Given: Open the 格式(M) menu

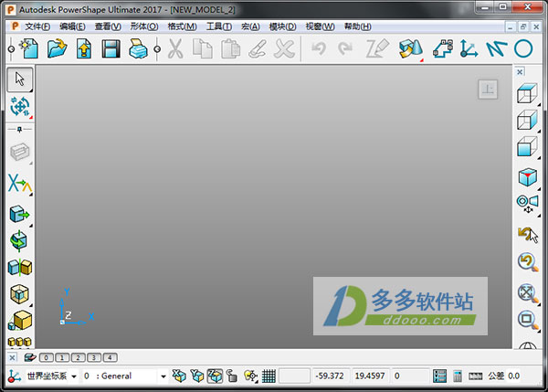Looking at the screenshot, I should coord(182,26).
